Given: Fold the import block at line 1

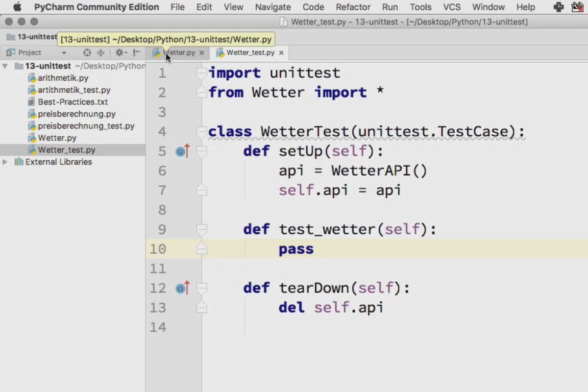Looking at the screenshot, I should 201,73.
